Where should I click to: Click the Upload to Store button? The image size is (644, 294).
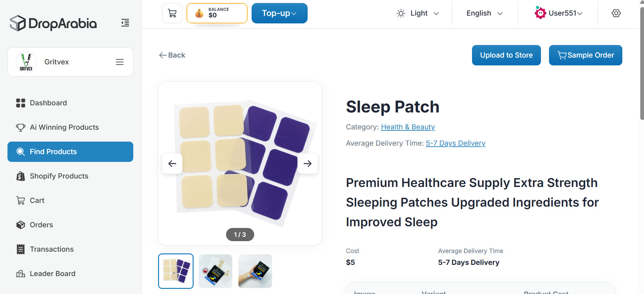tap(506, 55)
